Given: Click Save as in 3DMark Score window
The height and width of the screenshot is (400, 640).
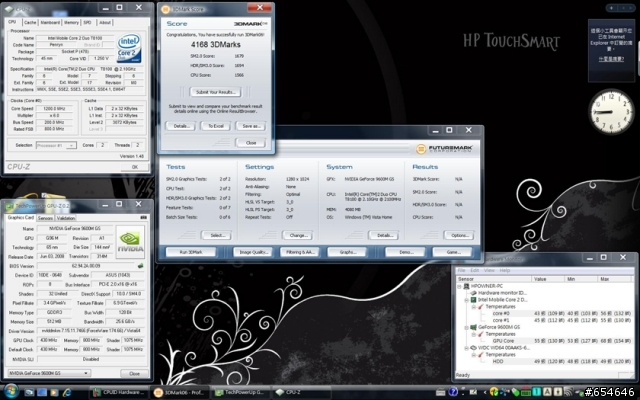Looking at the screenshot, I should tap(251, 126).
